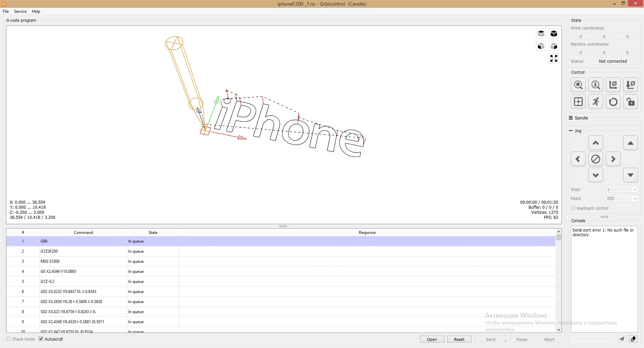This screenshot has width=644, height=348.
Task: Click the console command input field
Action: tap(593, 339)
